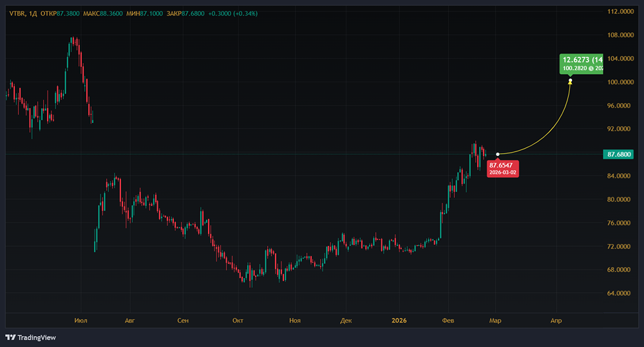Click the 92.0000 price axis label
Viewport: 644px width, 347px height.
point(620,129)
